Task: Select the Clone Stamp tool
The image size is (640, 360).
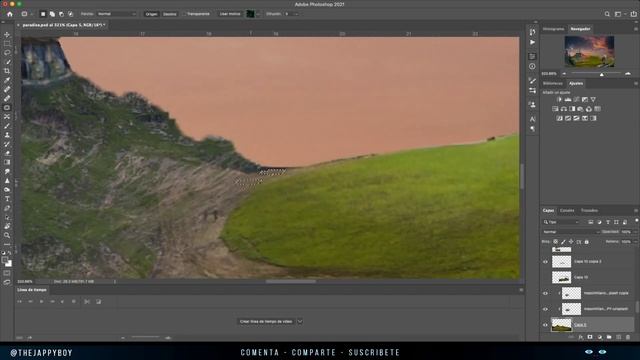Action: point(7,135)
